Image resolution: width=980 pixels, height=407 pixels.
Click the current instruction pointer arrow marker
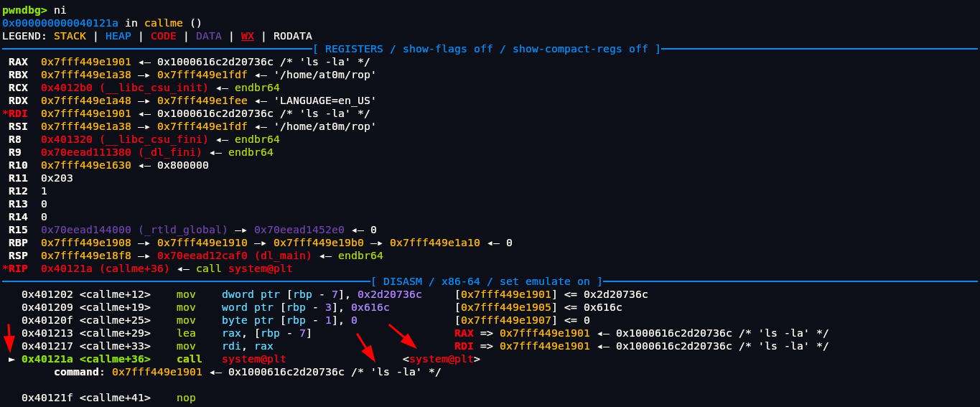click(x=11, y=359)
